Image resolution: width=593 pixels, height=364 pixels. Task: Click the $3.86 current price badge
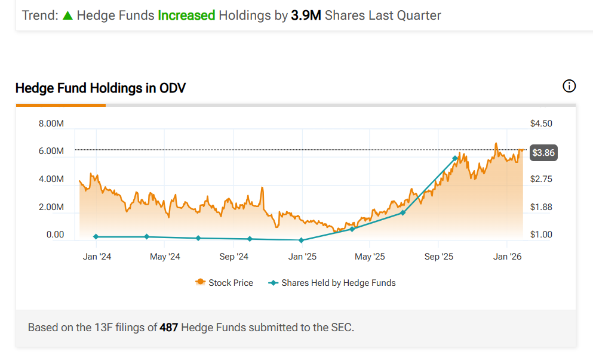click(x=543, y=153)
